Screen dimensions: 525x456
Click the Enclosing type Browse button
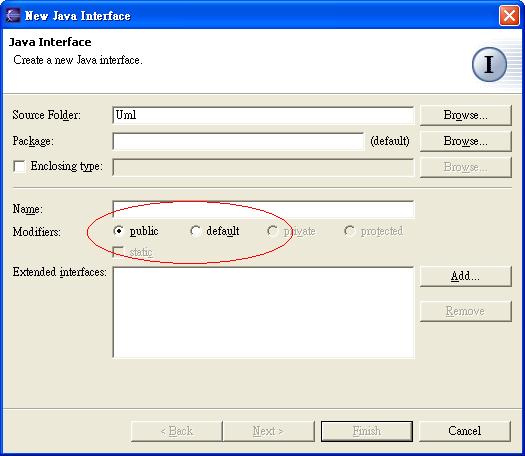pos(466,167)
